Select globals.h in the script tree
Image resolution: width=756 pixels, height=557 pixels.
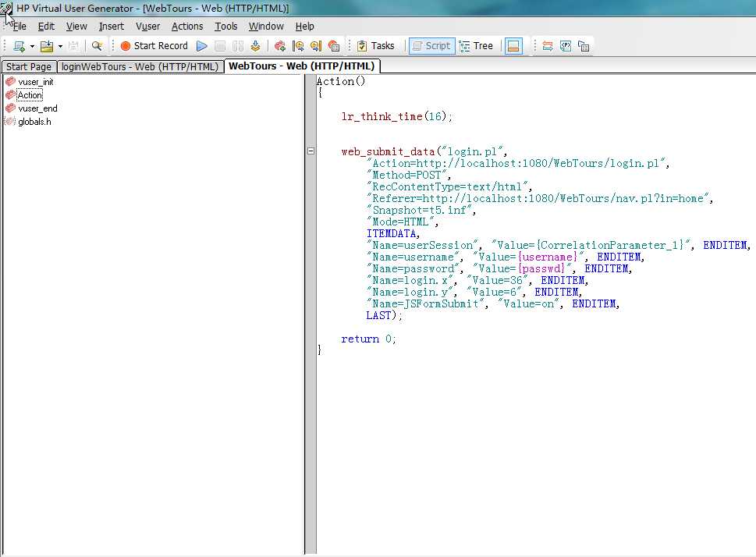point(34,122)
